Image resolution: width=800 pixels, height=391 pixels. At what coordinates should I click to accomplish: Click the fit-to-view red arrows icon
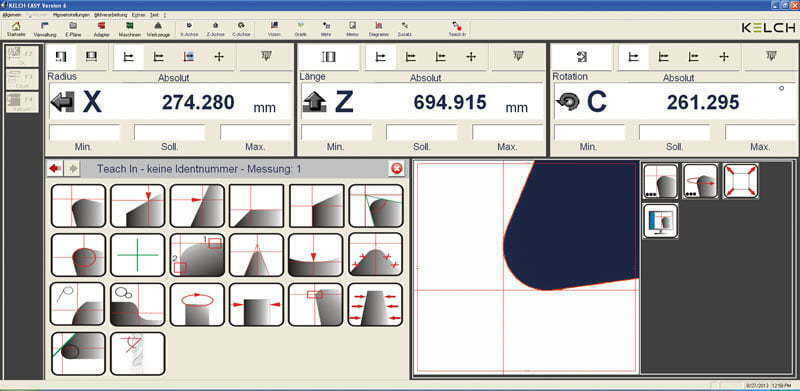click(x=741, y=181)
